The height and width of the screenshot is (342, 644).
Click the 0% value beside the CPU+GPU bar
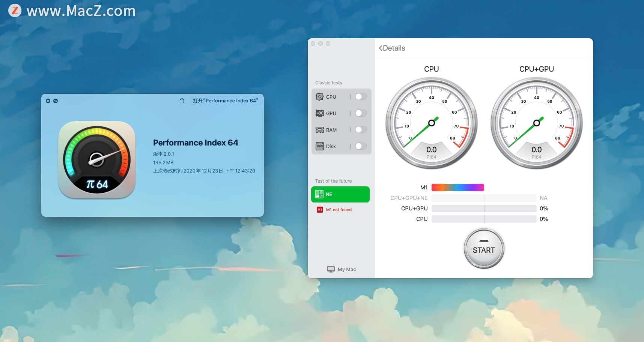(x=544, y=208)
